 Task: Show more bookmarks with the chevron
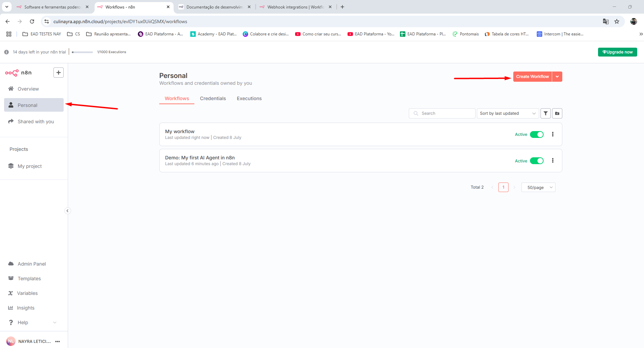click(x=641, y=34)
